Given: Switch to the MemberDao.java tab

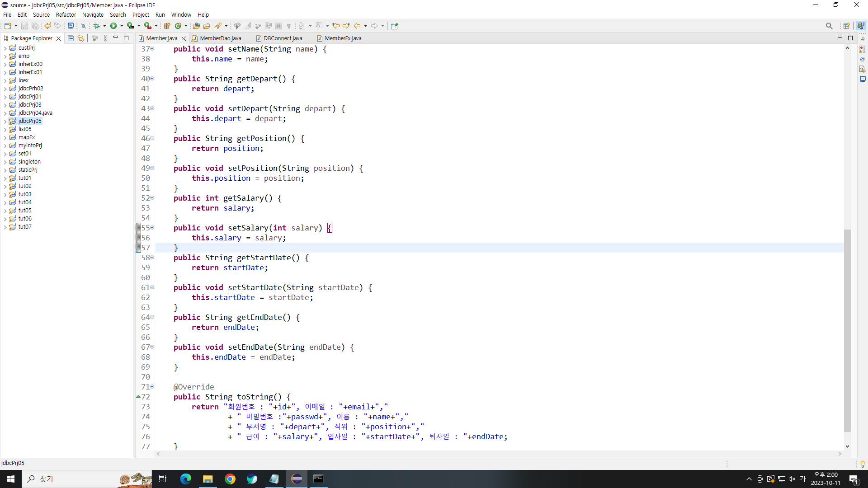Looking at the screenshot, I should coord(220,38).
